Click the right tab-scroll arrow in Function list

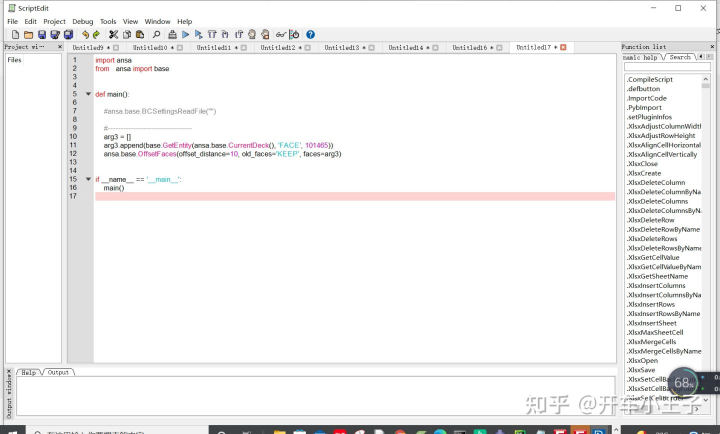709,57
